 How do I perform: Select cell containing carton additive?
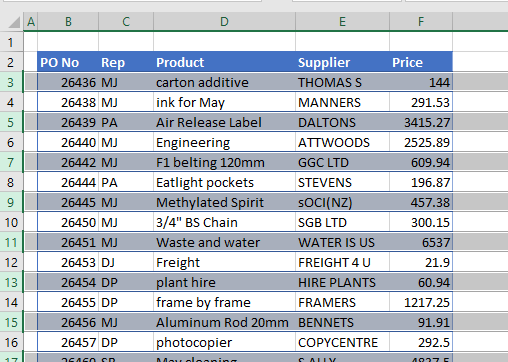pos(224,82)
